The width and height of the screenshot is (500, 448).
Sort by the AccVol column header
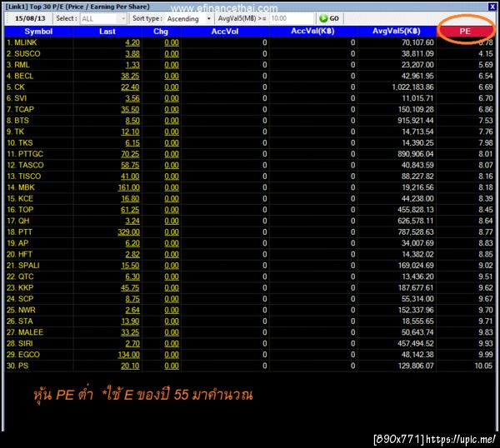point(225,32)
